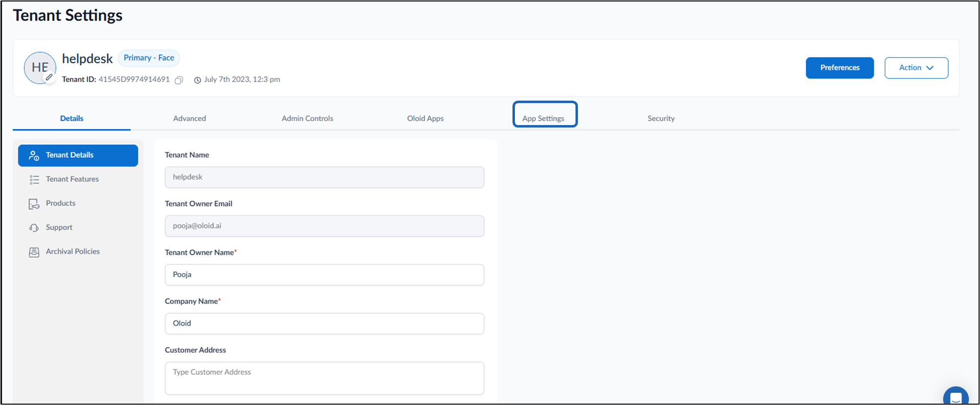Select Tenant Features in the sidebar
This screenshot has height=405, width=980.
point(78,179)
